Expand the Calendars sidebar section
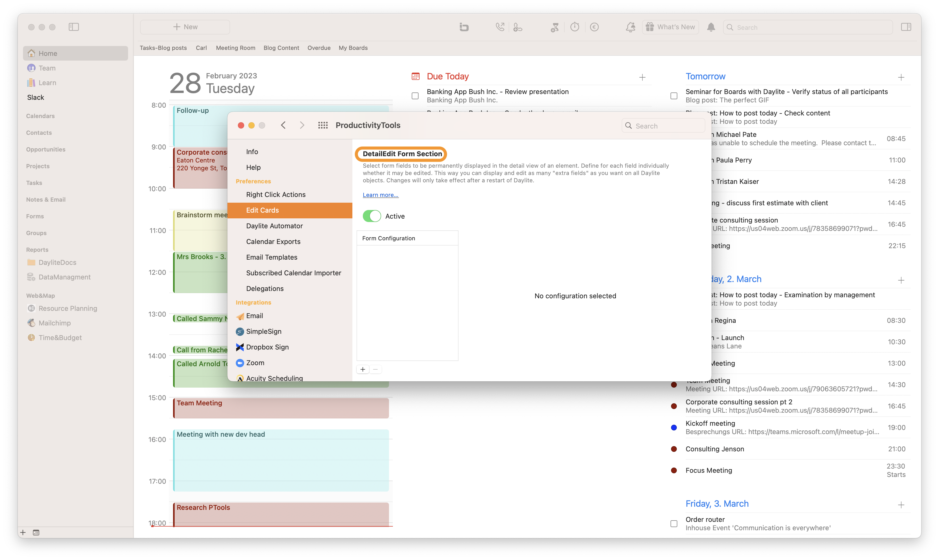This screenshot has height=560, width=939. coord(41,116)
